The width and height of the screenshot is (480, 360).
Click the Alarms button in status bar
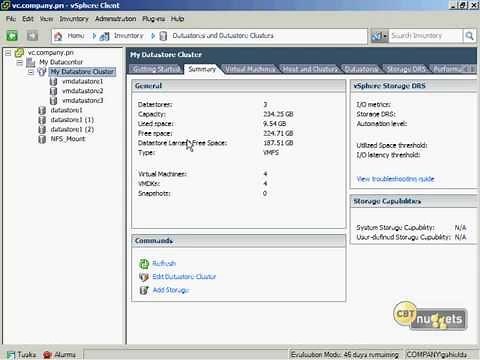click(59, 355)
